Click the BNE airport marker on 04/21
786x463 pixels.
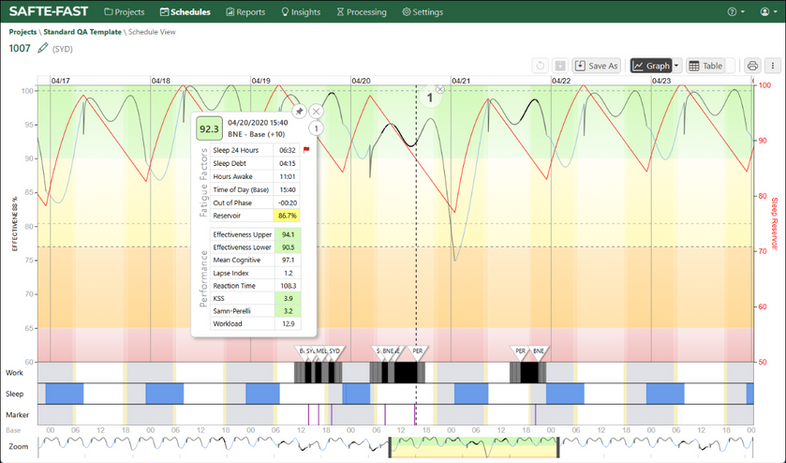(x=538, y=352)
